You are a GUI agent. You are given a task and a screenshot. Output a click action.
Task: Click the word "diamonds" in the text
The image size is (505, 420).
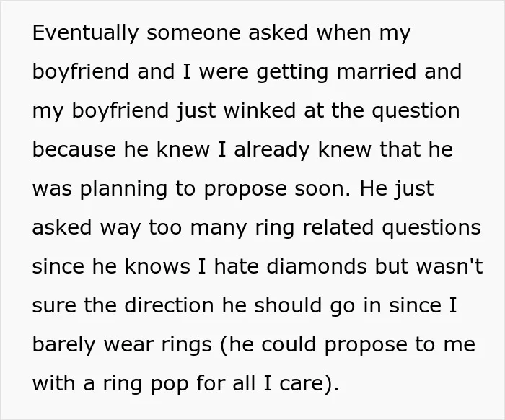click(x=317, y=266)
